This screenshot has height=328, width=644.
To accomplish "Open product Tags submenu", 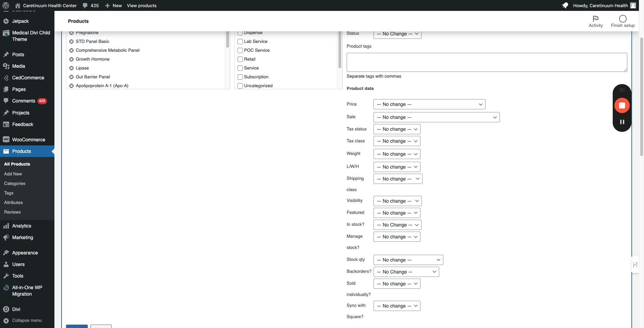I will [9, 193].
